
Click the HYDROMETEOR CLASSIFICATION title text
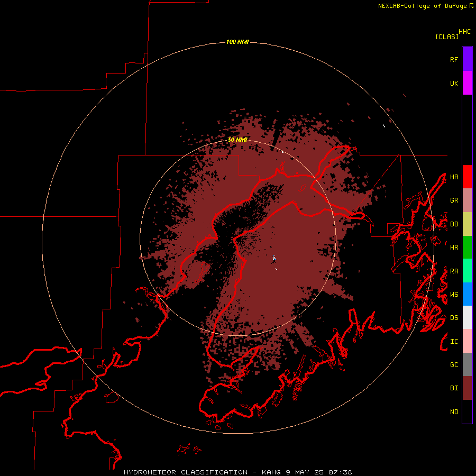[186, 472]
